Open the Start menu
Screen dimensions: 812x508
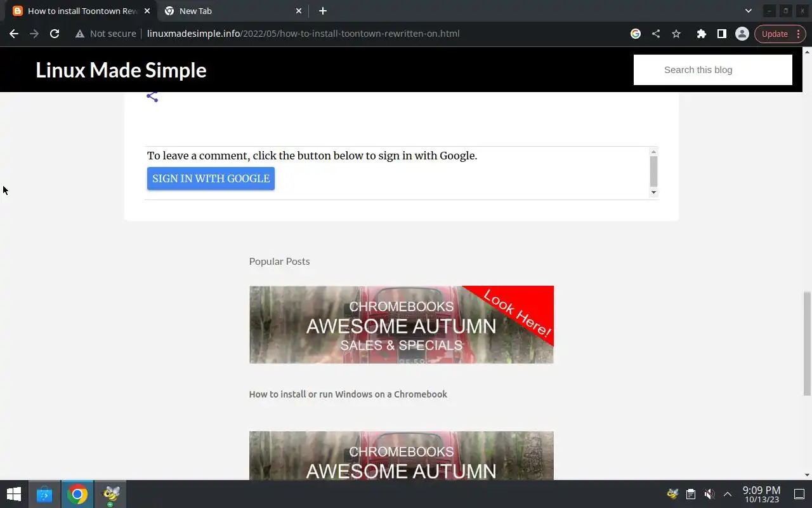[x=13, y=494]
